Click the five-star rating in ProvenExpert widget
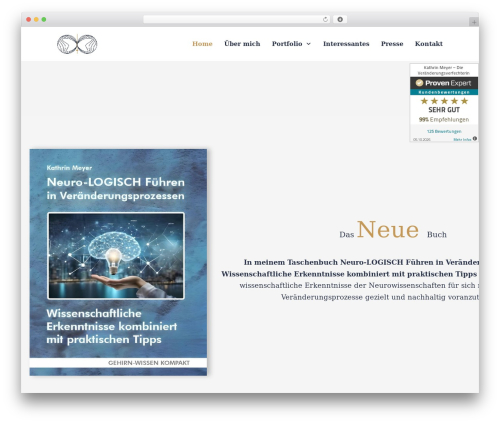Viewport: 500px width, 423px height. (444, 101)
